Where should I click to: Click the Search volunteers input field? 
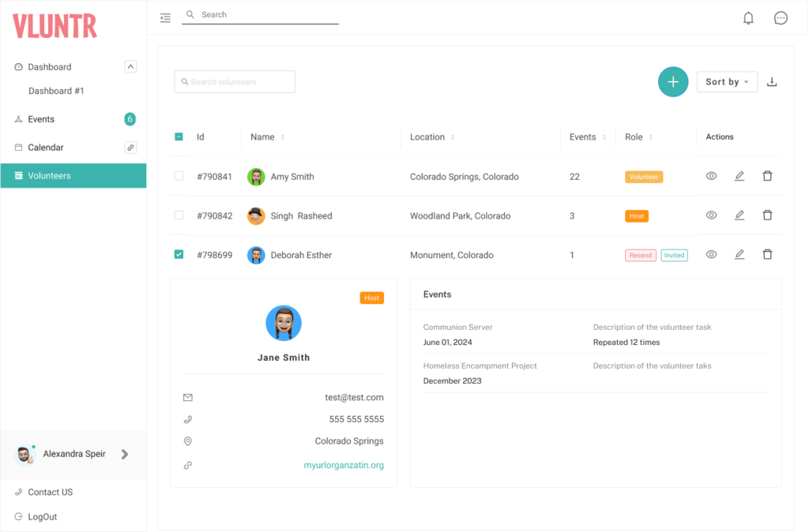click(235, 82)
